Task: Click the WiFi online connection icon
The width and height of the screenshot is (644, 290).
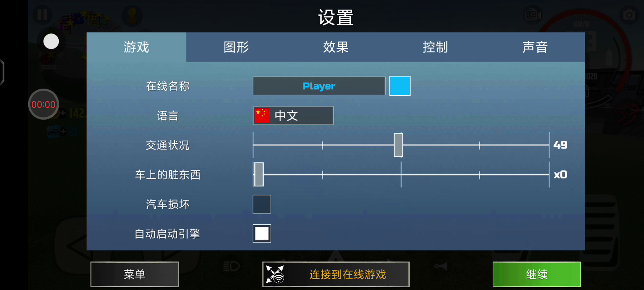Action: (275, 274)
